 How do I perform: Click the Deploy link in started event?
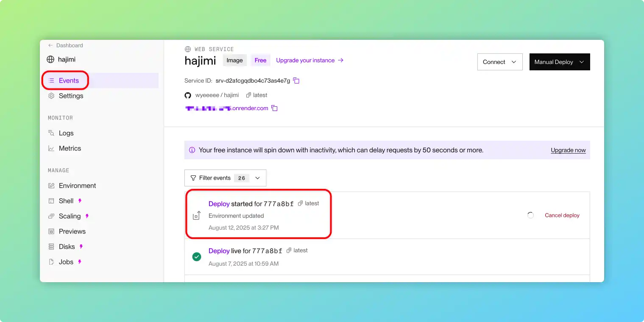coord(219,204)
